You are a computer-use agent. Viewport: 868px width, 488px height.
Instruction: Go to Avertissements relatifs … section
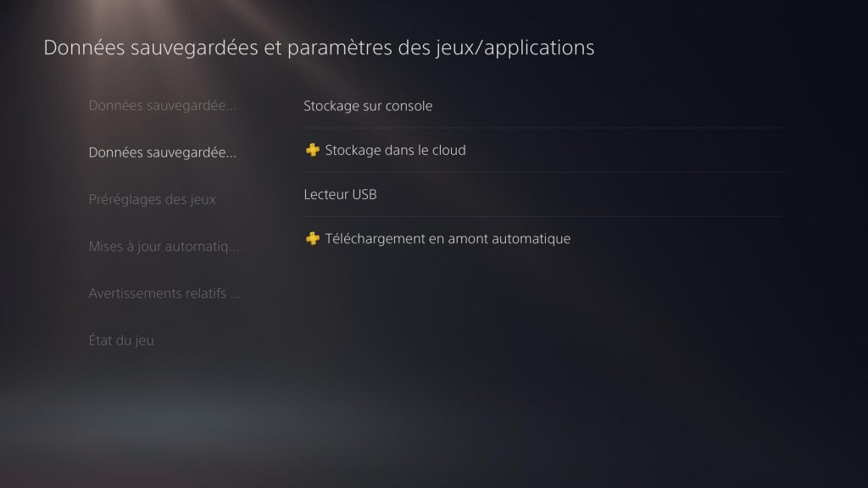[164, 294]
